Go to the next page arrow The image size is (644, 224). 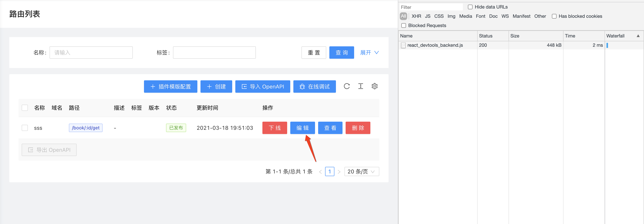tap(339, 172)
